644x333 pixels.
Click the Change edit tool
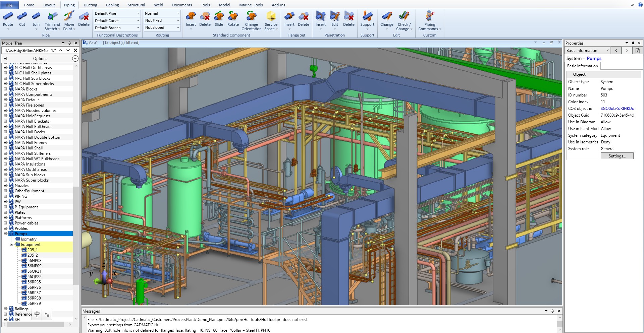tap(387, 20)
